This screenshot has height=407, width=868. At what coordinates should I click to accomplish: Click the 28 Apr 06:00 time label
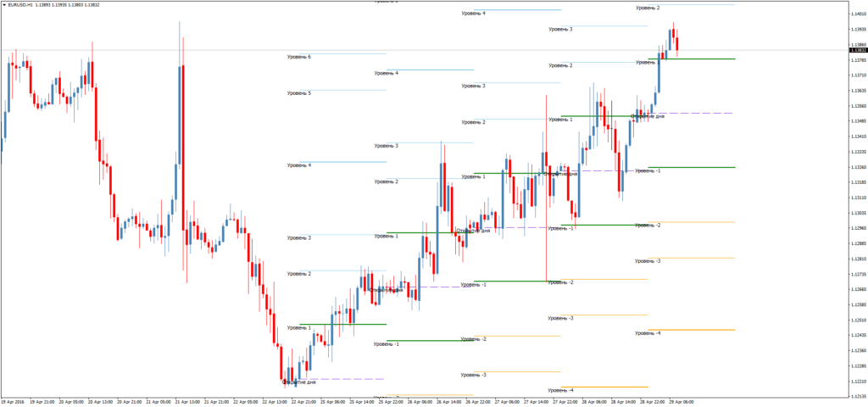tap(593, 402)
